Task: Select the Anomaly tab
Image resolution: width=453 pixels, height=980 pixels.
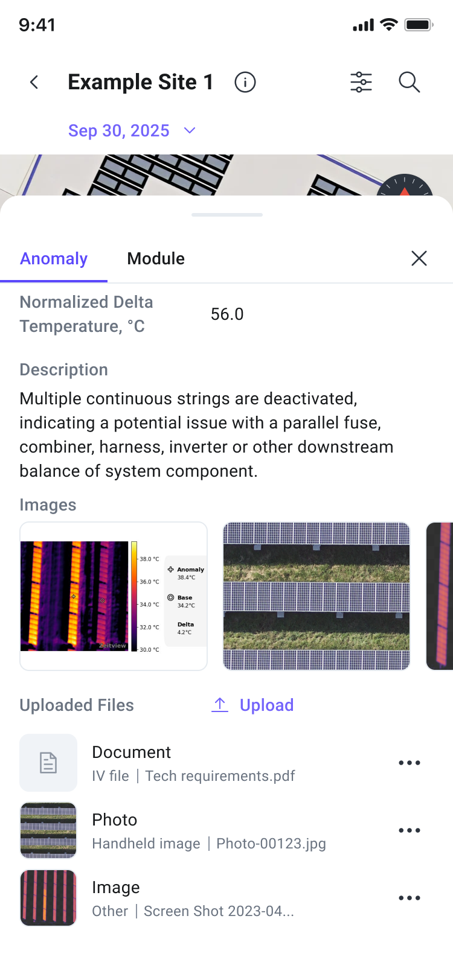Action: point(54,258)
